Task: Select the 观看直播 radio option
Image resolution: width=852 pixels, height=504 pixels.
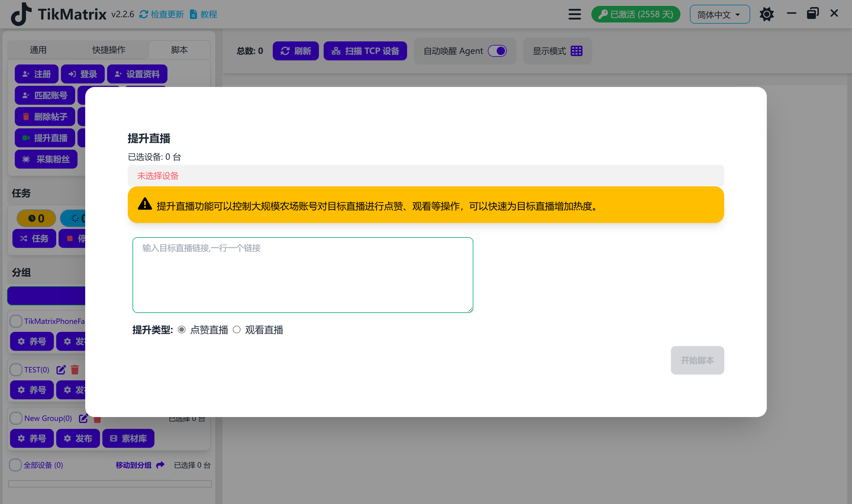Action: tap(237, 329)
